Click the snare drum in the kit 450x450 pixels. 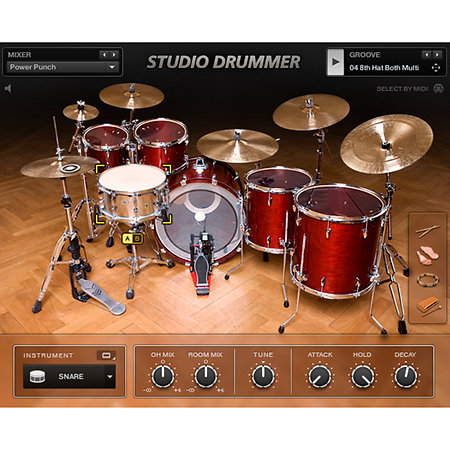point(133,193)
